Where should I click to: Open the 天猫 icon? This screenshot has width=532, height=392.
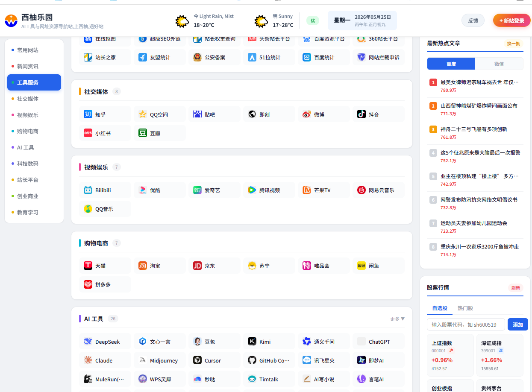click(88, 266)
